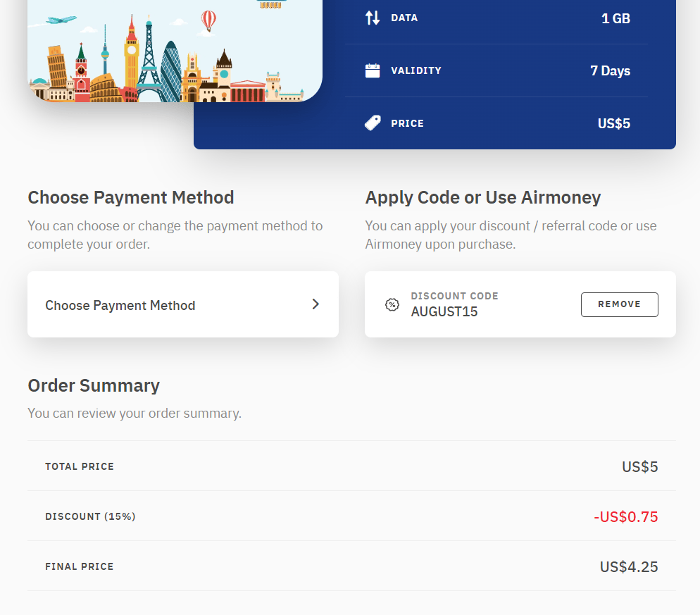700x615 pixels.
Task: Click the hot air balloon in illustration
Action: click(x=209, y=20)
